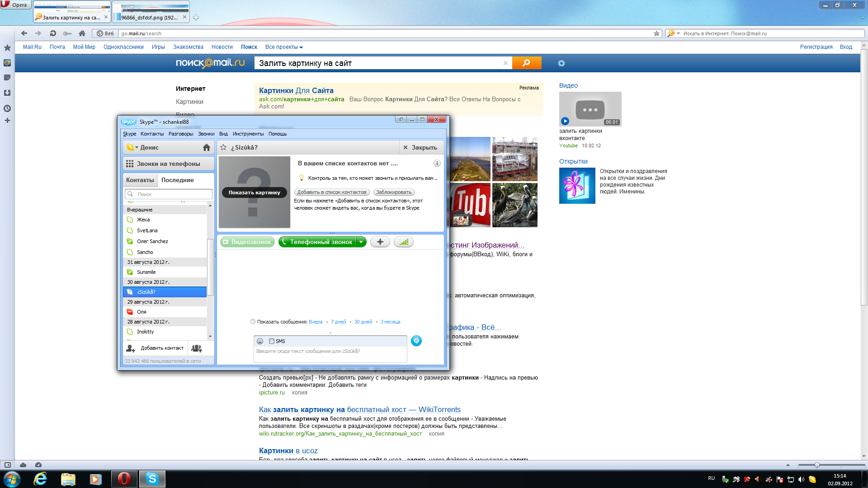Enable the SMS checkbox

(272, 341)
